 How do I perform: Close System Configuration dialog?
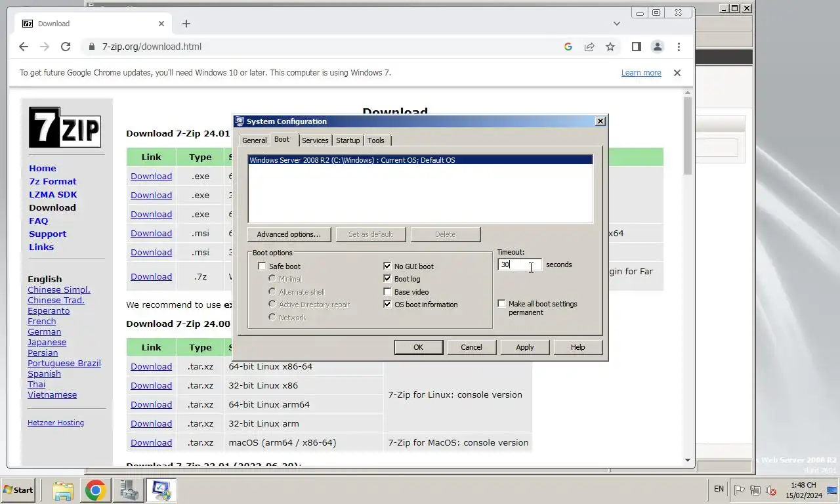click(x=600, y=121)
